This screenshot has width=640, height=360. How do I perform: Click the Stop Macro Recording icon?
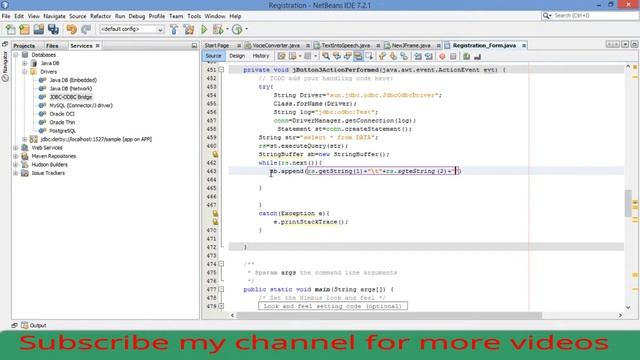pos(453,56)
